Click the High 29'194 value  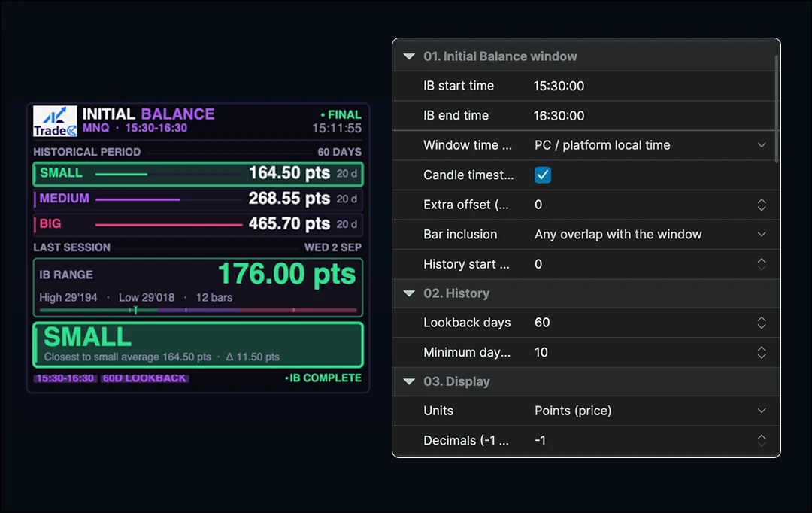point(68,297)
